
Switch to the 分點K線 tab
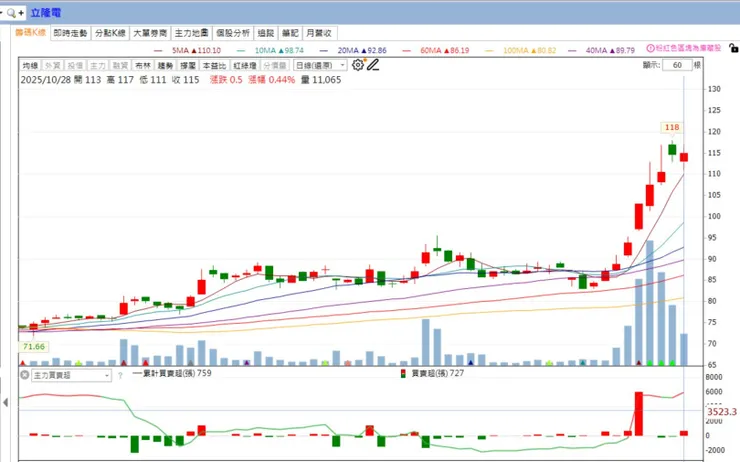(110, 33)
